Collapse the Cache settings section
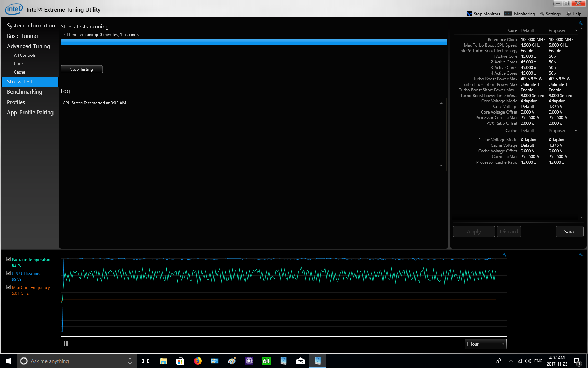The height and width of the screenshot is (368, 588). pyautogui.click(x=576, y=131)
